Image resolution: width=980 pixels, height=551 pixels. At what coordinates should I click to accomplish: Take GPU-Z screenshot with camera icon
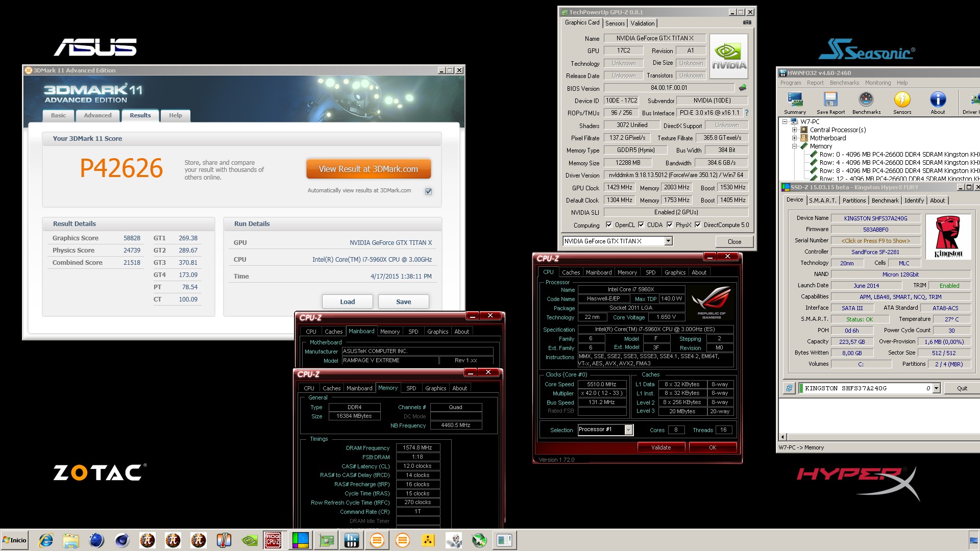point(747,22)
